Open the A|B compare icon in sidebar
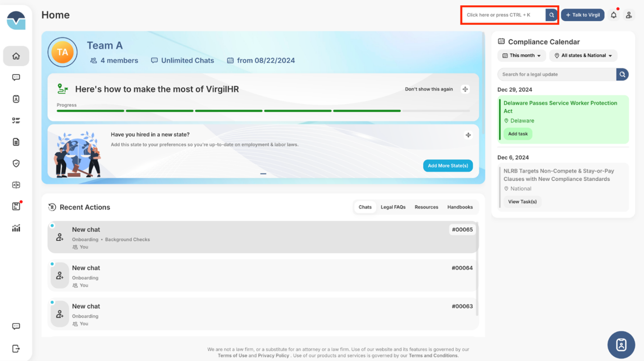This screenshot has width=644, height=361. pos(16,185)
